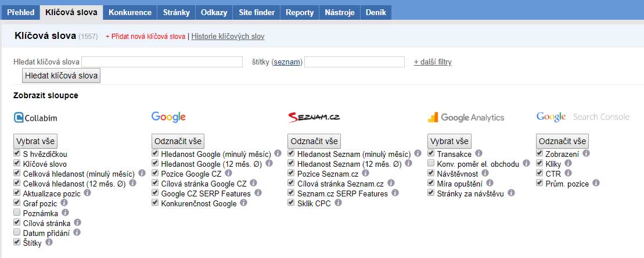Click info icon next to Aktualizace pozic
644x258 pixels.
87,193
